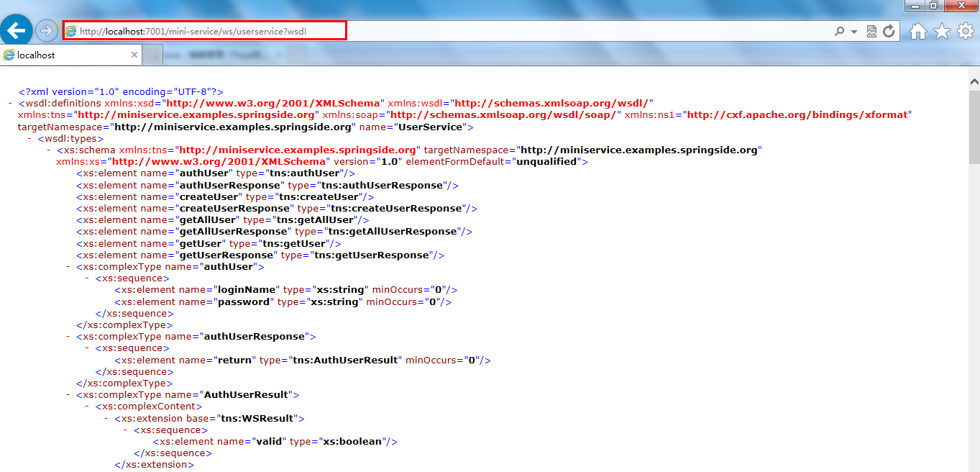Collapse xs:sequence containing the return element

click(87, 348)
